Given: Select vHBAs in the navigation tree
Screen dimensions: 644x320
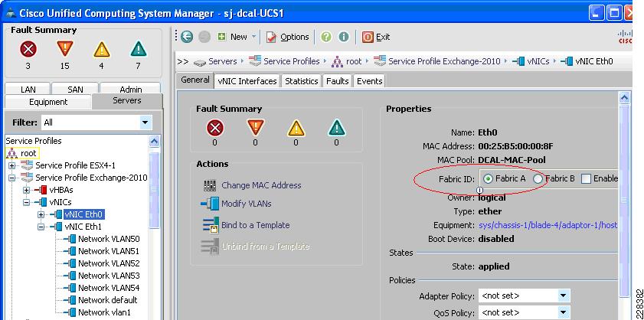Looking at the screenshot, I should pyautogui.click(x=61, y=190).
